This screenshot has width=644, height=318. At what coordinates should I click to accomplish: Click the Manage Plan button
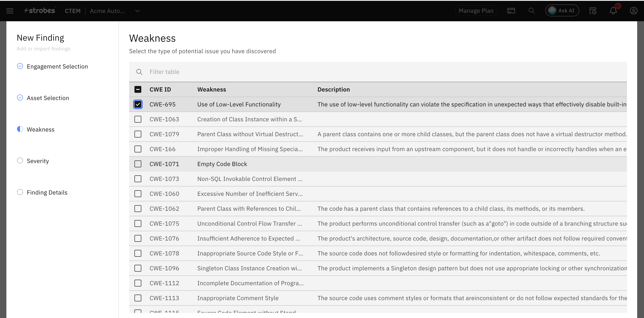tap(476, 11)
